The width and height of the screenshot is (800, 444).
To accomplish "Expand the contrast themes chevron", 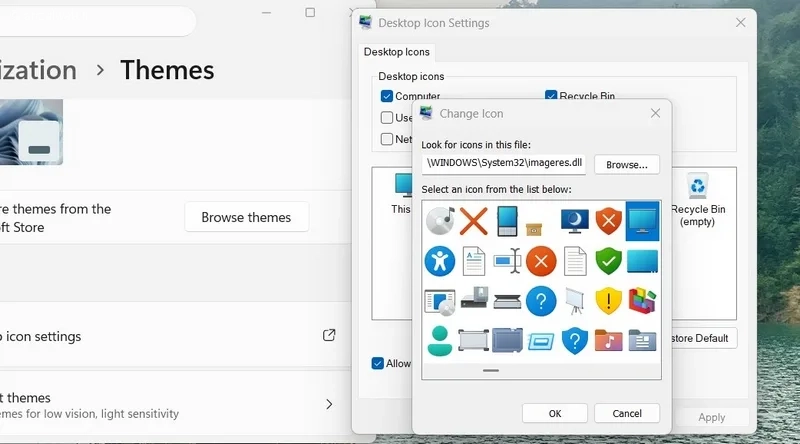I will 329,404.
